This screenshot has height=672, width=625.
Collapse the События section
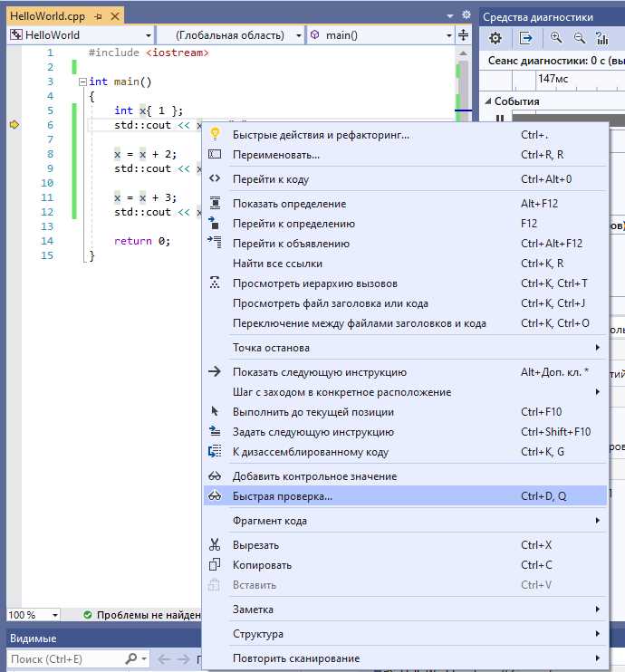click(x=488, y=101)
